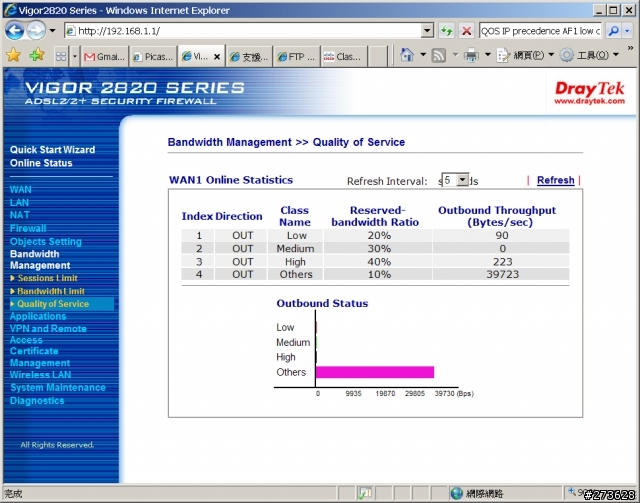Switch to the Clas... tab
The width and height of the screenshot is (640, 503).
[x=344, y=56]
